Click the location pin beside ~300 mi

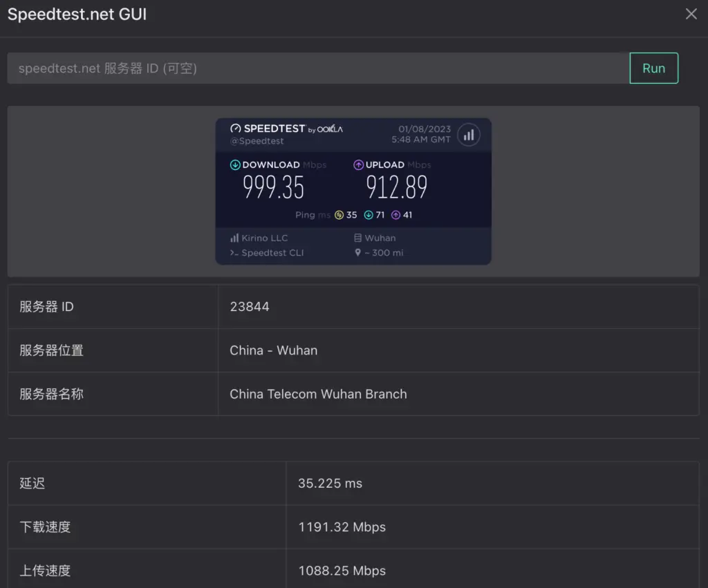point(357,253)
